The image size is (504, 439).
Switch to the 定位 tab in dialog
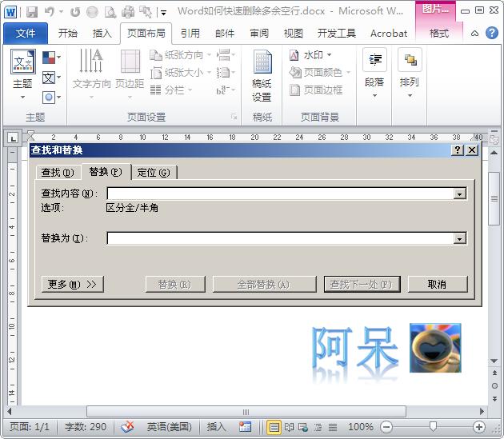tap(154, 173)
